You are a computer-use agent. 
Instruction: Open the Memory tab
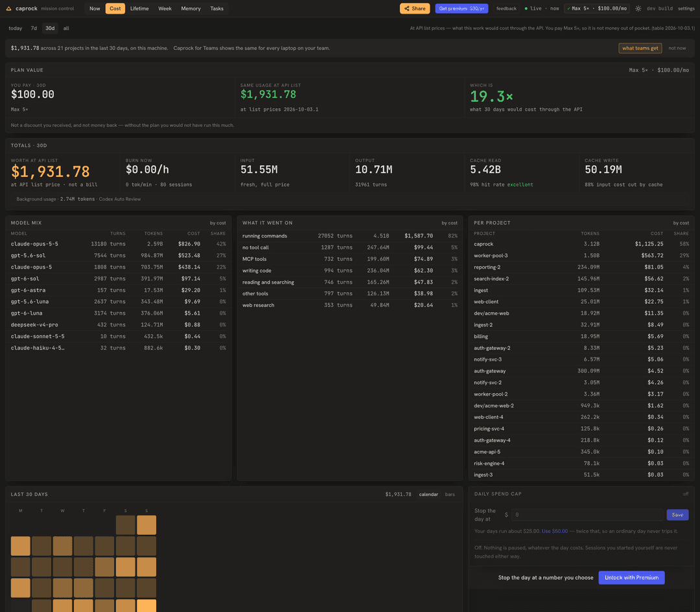[x=191, y=8]
